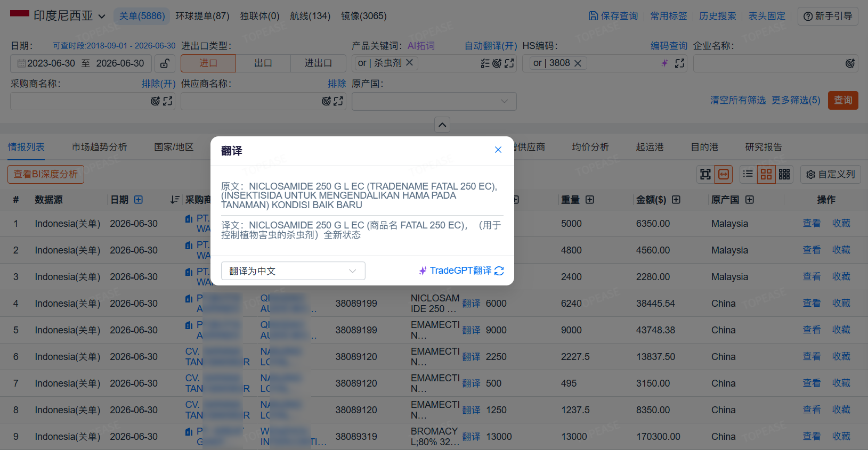Viewport: 868px width, 450px height.
Task: Remove the 3808 HS code tag
Action: click(578, 63)
